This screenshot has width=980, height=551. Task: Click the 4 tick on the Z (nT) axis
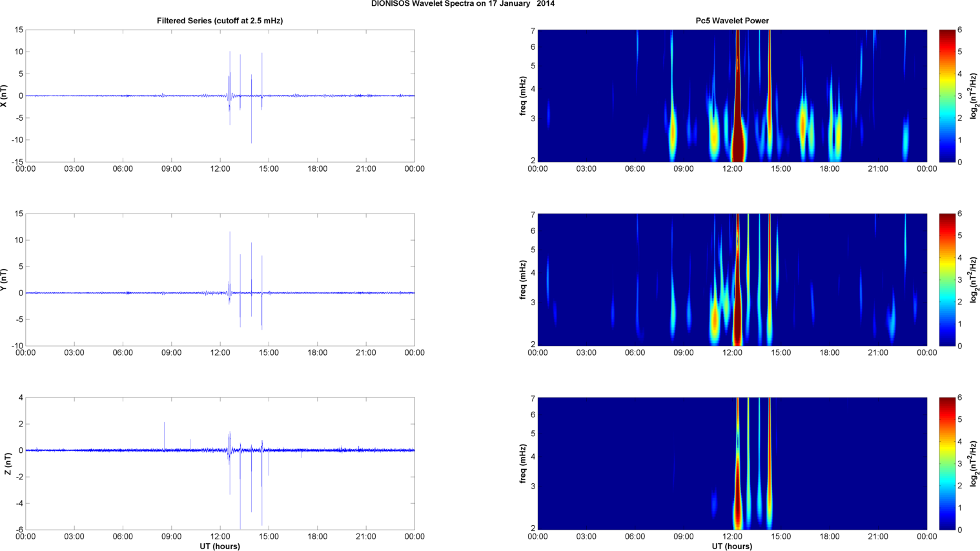21,398
